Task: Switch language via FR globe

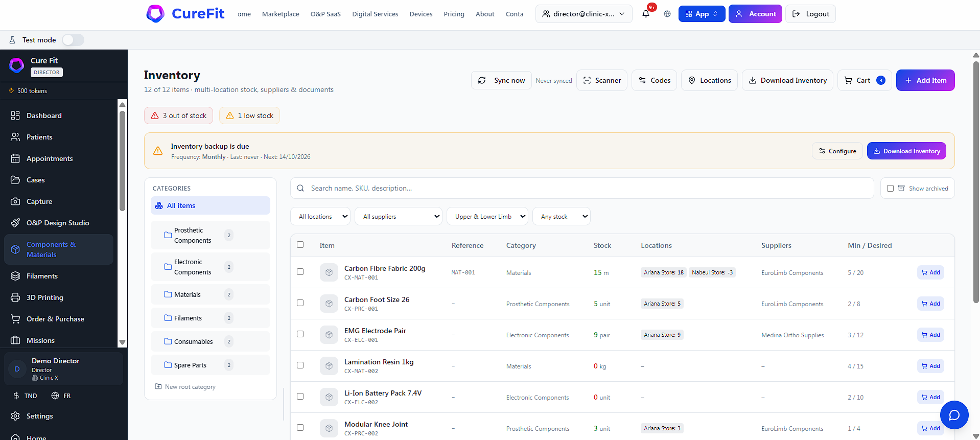Action: (x=61, y=396)
